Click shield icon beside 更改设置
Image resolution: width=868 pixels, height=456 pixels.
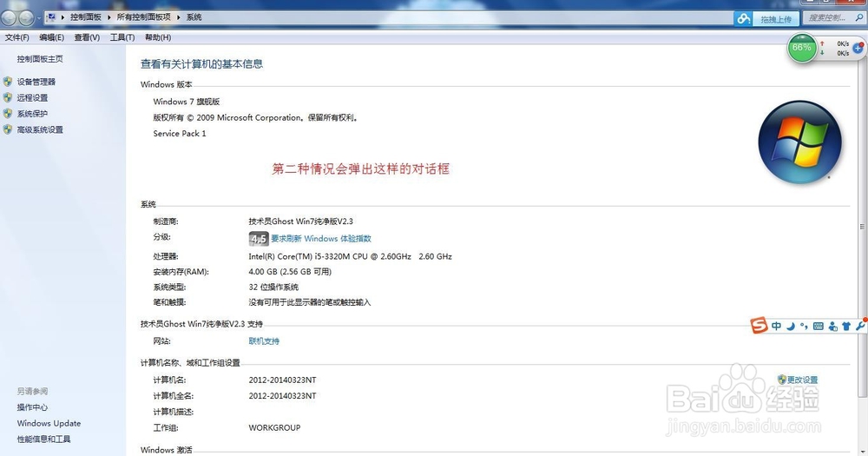pos(782,380)
